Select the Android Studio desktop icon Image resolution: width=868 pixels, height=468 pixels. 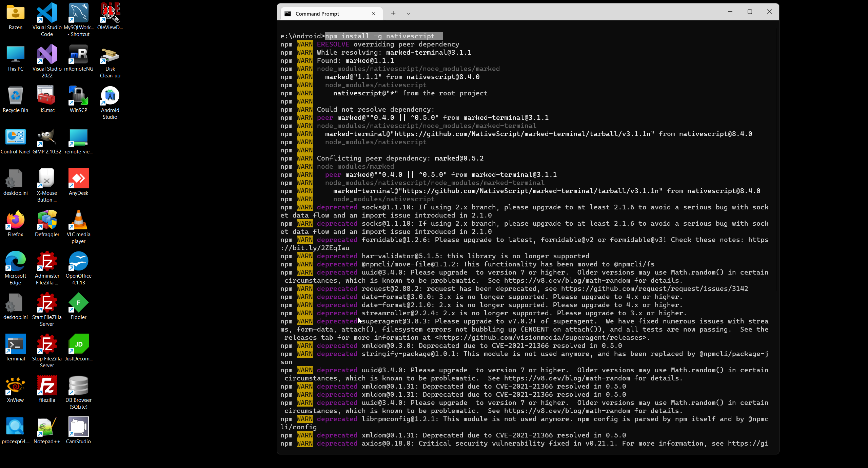click(110, 96)
